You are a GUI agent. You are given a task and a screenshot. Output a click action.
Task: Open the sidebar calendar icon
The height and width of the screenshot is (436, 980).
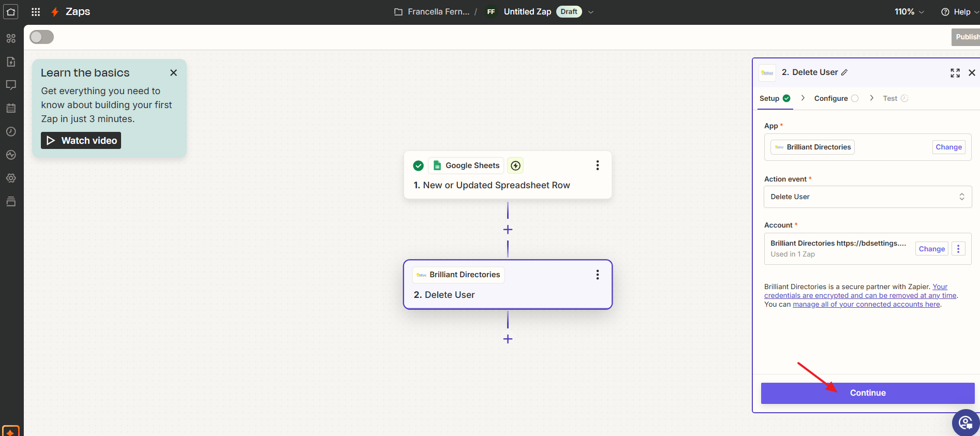11,108
